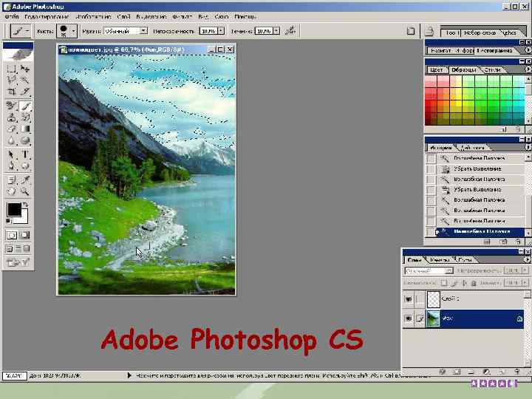
Task: Select the Magic Wand tool
Action: (x=25, y=80)
